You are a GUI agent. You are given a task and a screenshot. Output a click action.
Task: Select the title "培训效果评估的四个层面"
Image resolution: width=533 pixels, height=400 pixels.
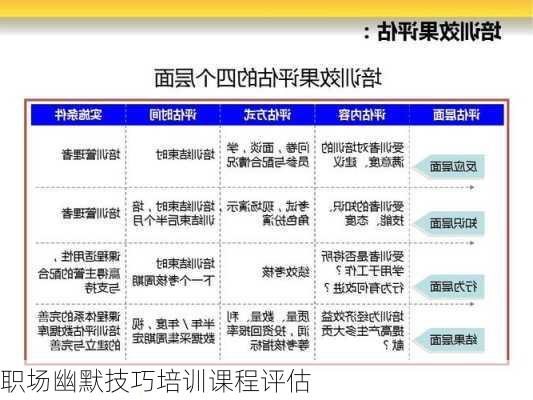coord(268,77)
